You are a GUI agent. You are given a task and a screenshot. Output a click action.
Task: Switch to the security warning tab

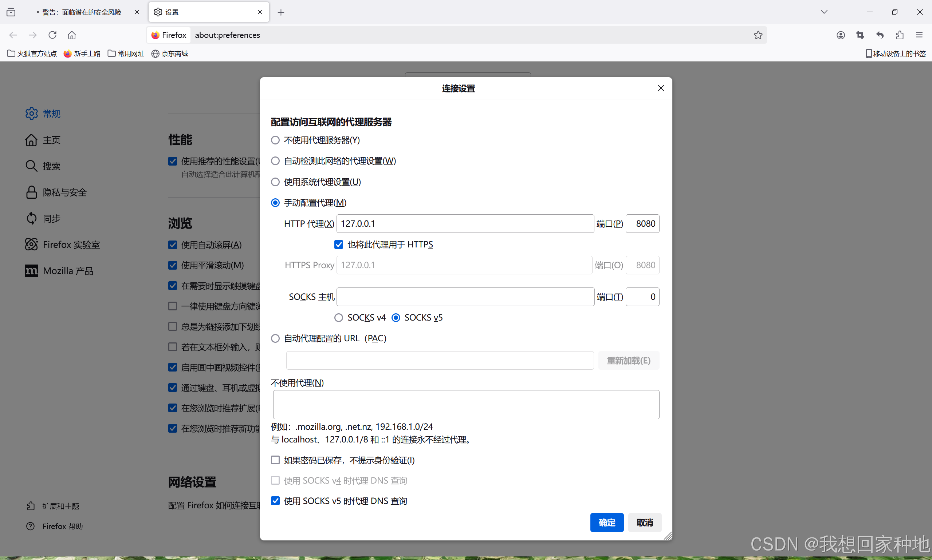(82, 12)
